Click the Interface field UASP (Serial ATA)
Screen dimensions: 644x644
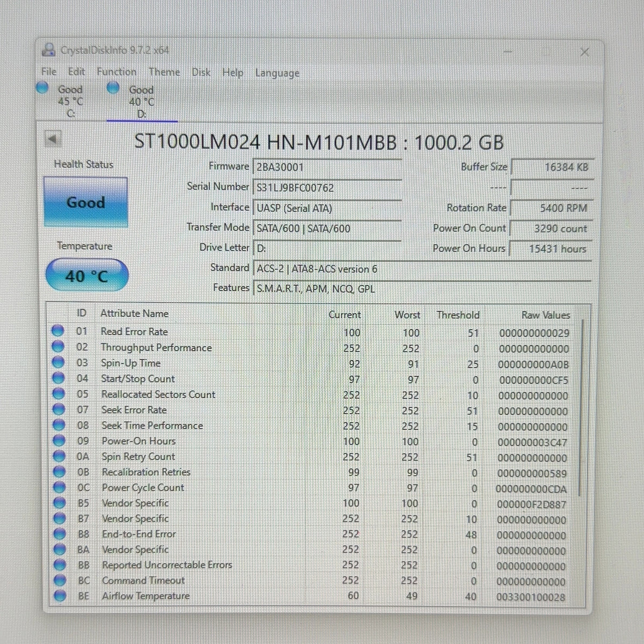click(x=327, y=208)
